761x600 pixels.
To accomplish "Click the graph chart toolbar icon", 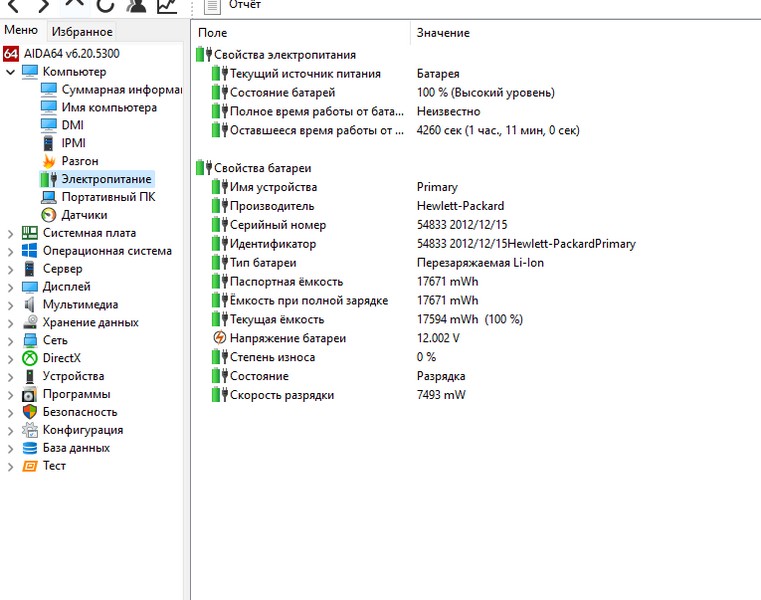I will tap(166, 6).
